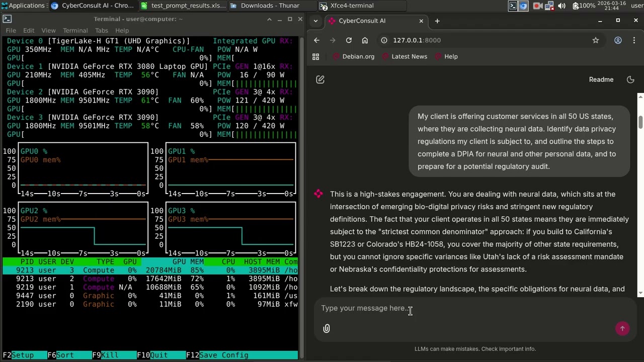The height and width of the screenshot is (362, 644).
Task: Switch to CyberConsult AI Chrome taskbar item
Action: [x=93, y=6]
